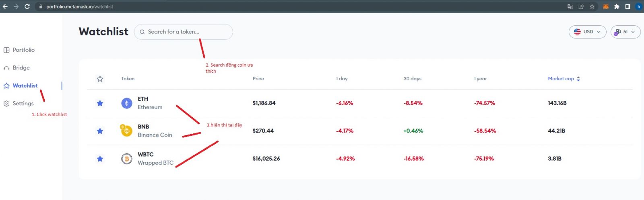
Task: Bookmark this page with the star icon
Action: click(x=592, y=6)
